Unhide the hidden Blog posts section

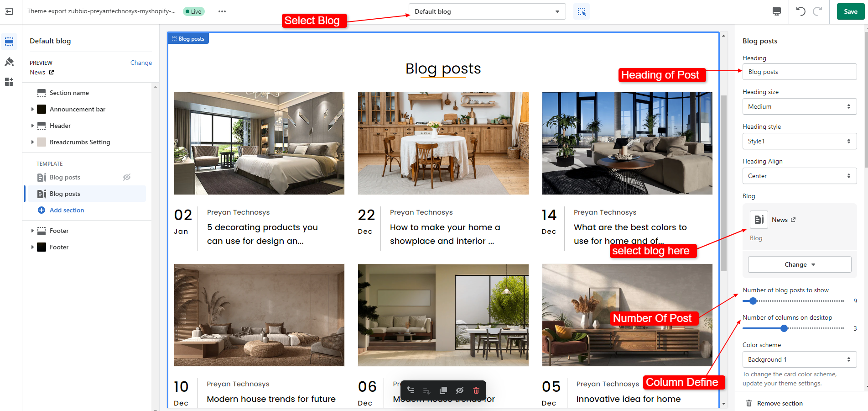pyautogui.click(x=127, y=177)
